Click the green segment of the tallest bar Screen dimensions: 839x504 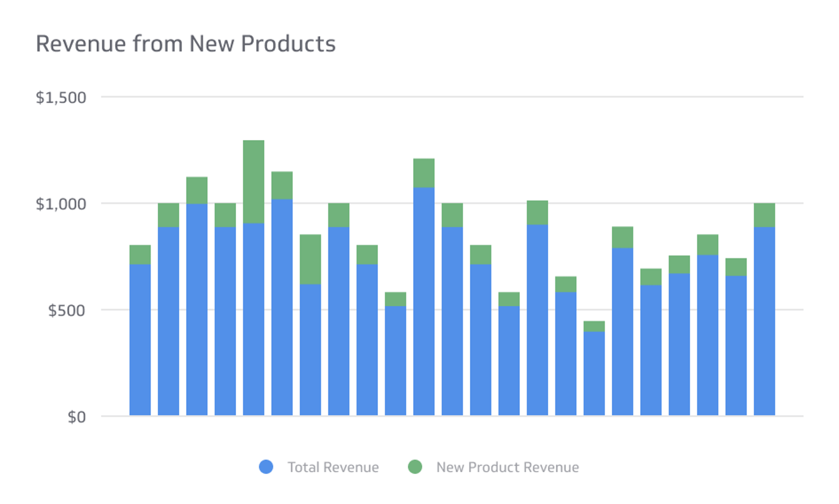(x=254, y=182)
